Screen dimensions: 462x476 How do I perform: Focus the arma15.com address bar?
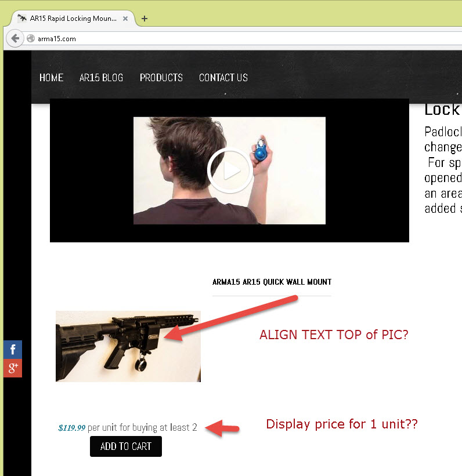pyautogui.click(x=243, y=38)
